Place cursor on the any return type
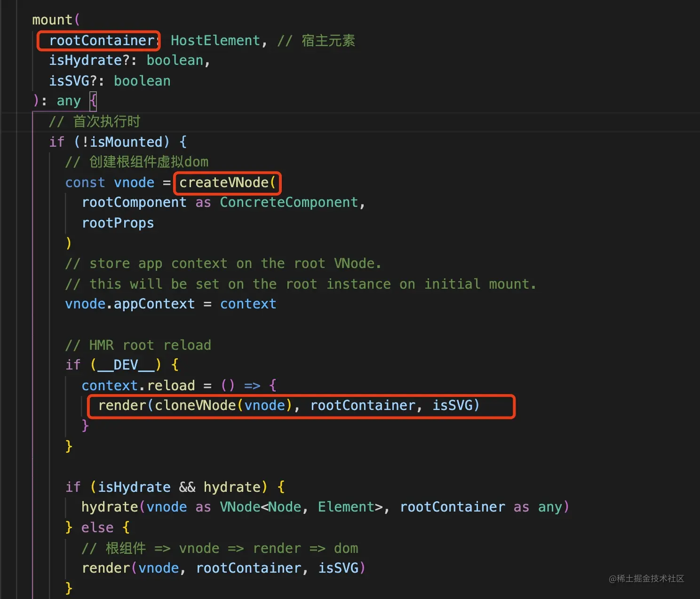The height and width of the screenshot is (599, 700). [69, 101]
